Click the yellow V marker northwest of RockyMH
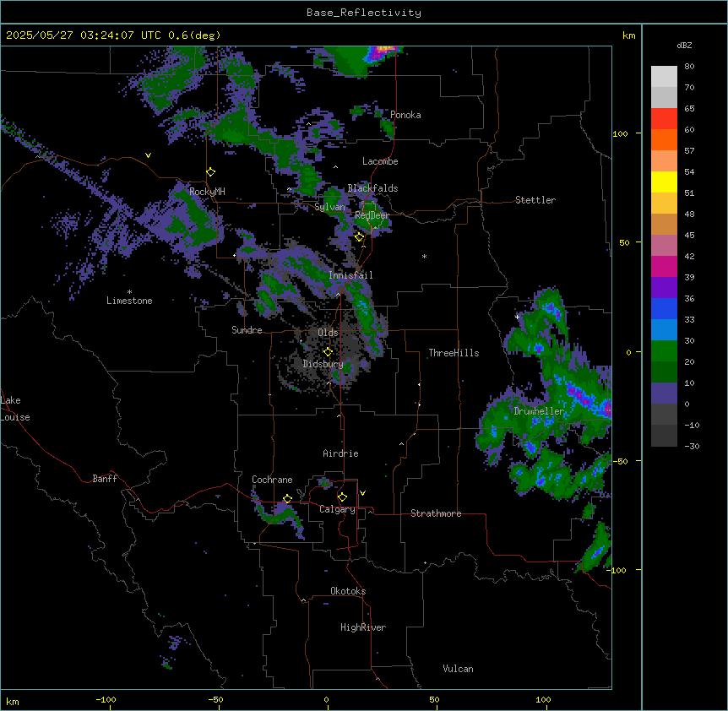Screen dimensions: 728x711 [x=148, y=155]
